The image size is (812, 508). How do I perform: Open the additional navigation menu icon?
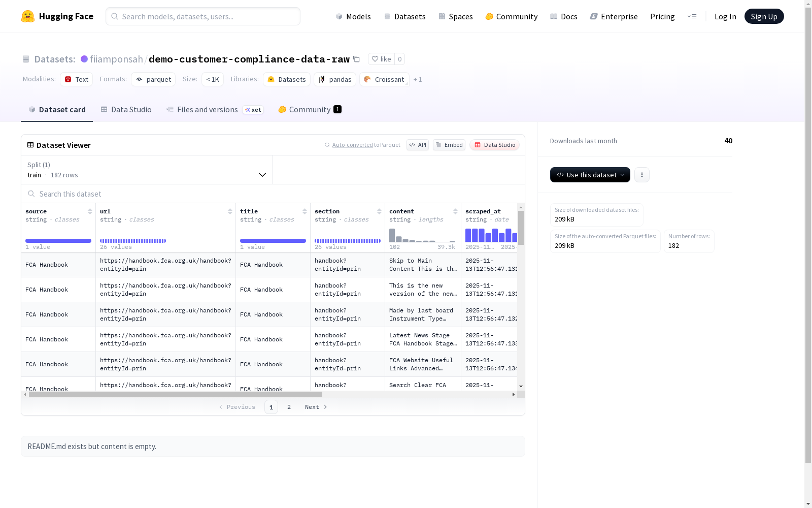[x=692, y=16]
